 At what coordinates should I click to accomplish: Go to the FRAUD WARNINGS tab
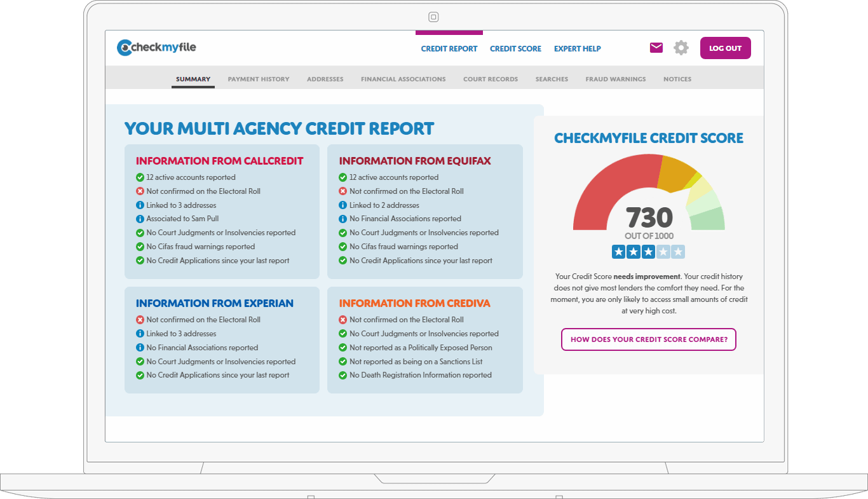(x=616, y=79)
